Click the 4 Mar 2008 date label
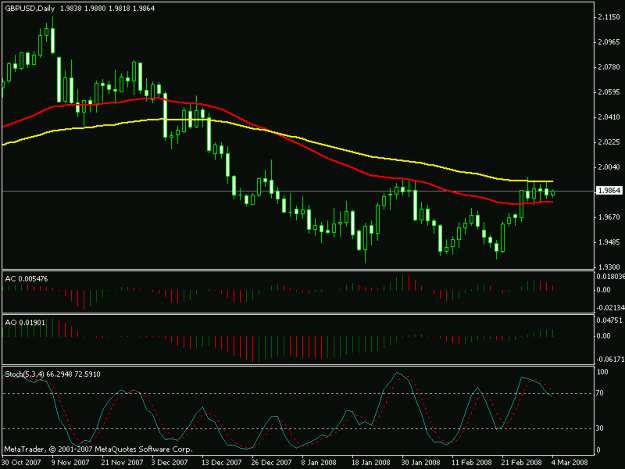This screenshot has width=625, height=469. [570, 462]
